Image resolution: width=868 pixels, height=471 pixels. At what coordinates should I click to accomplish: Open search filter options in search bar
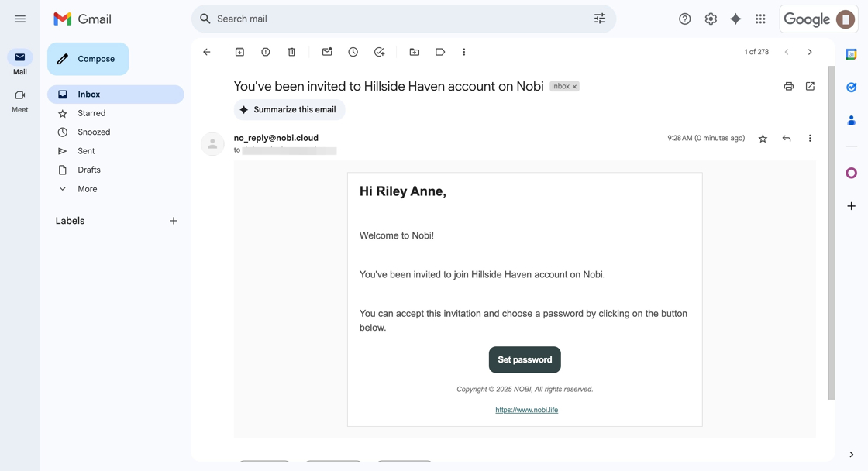point(600,19)
